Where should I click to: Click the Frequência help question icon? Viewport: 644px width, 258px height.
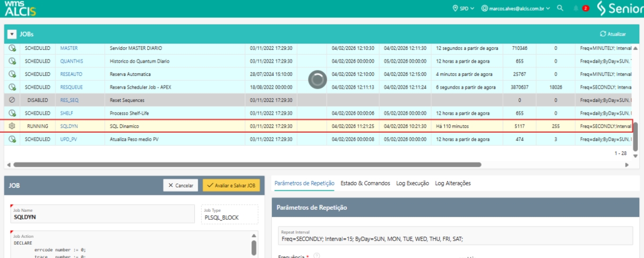point(317,256)
